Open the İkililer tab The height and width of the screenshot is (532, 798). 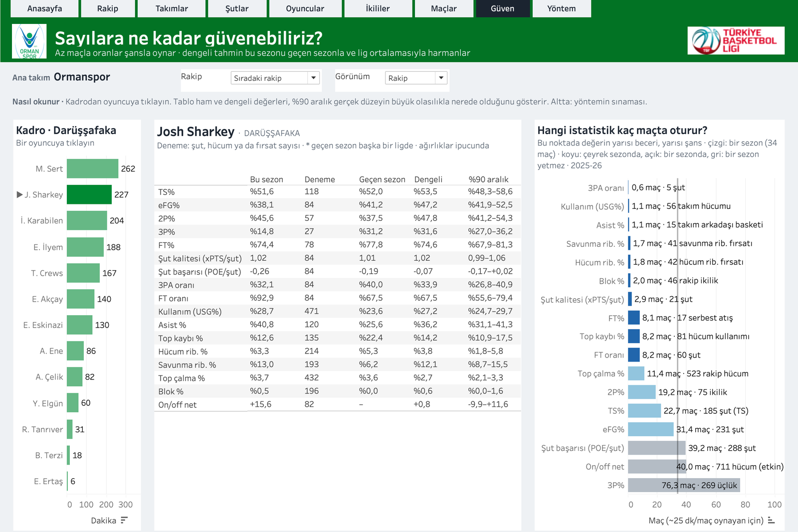click(x=378, y=8)
